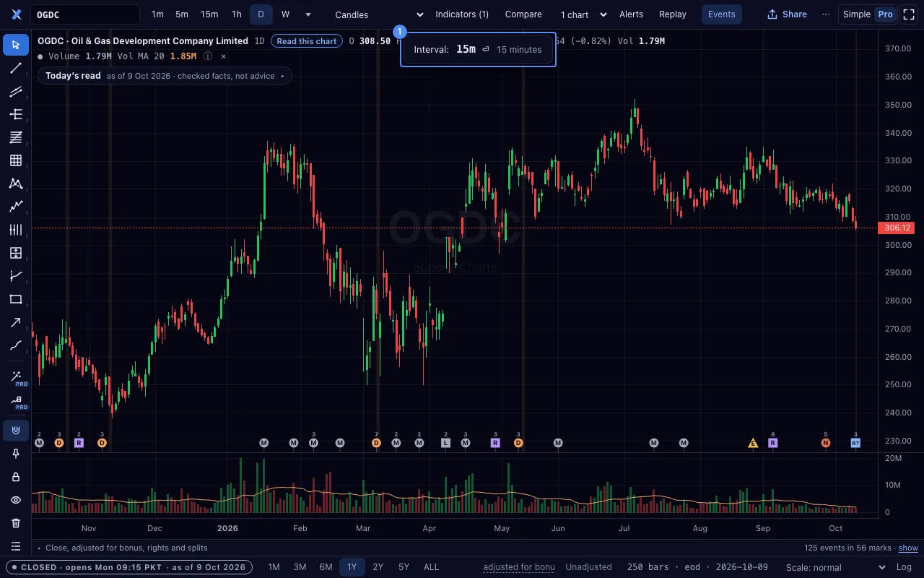Image resolution: width=924 pixels, height=578 pixels.
Task: Switch to the 15m interval
Action: pyautogui.click(x=209, y=14)
